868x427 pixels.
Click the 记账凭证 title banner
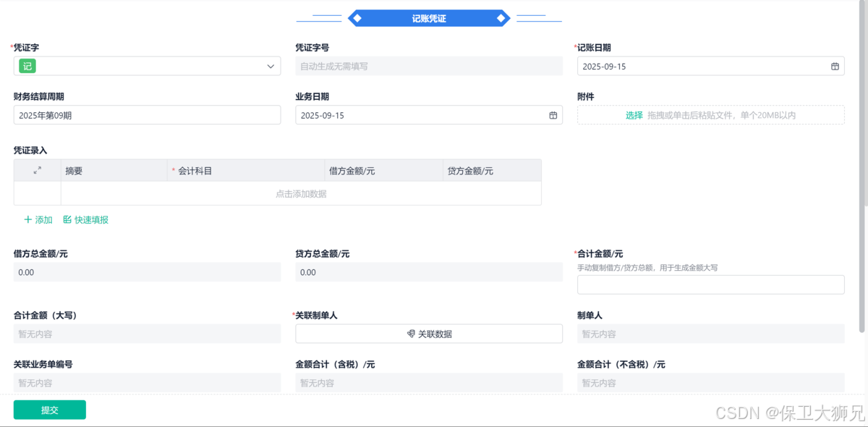(429, 18)
